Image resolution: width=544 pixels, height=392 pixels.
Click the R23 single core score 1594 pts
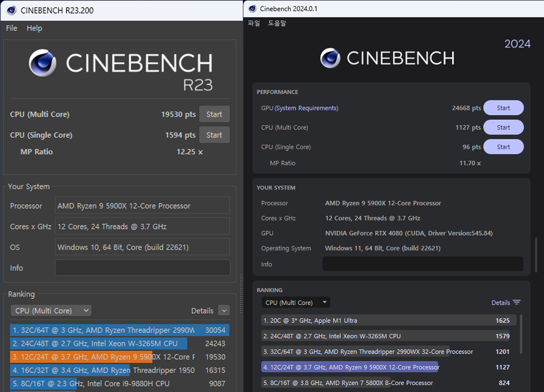[180, 135]
